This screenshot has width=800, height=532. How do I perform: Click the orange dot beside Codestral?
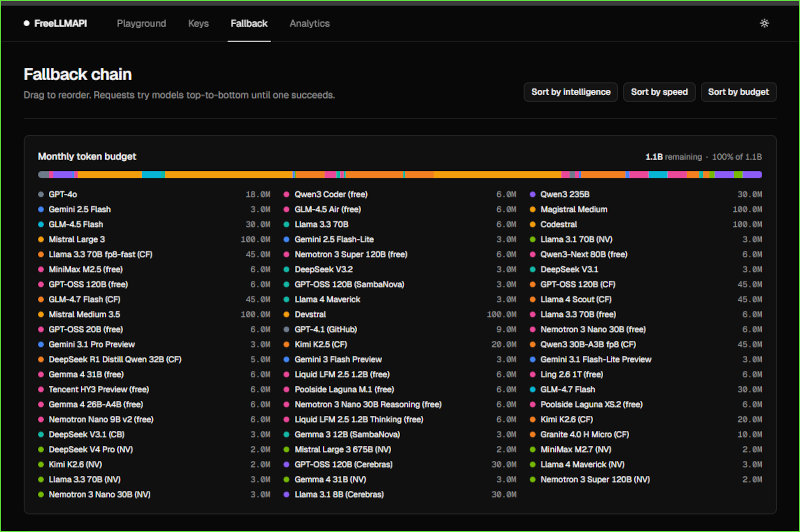click(x=533, y=224)
